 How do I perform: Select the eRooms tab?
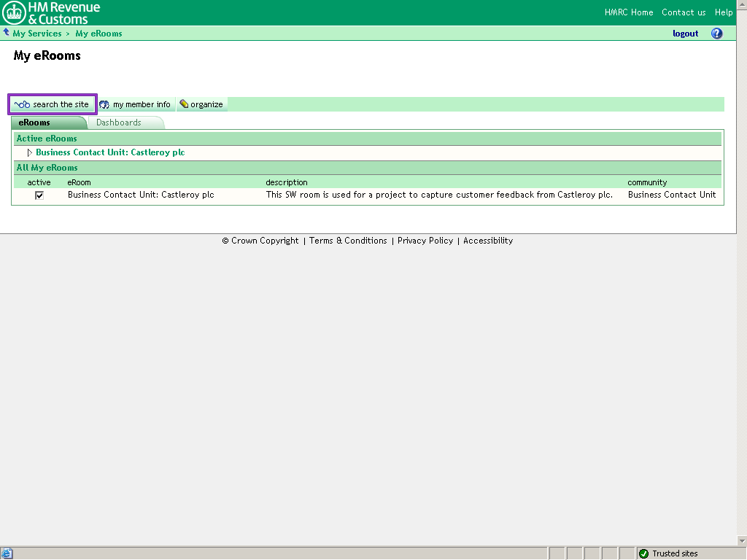(34, 122)
